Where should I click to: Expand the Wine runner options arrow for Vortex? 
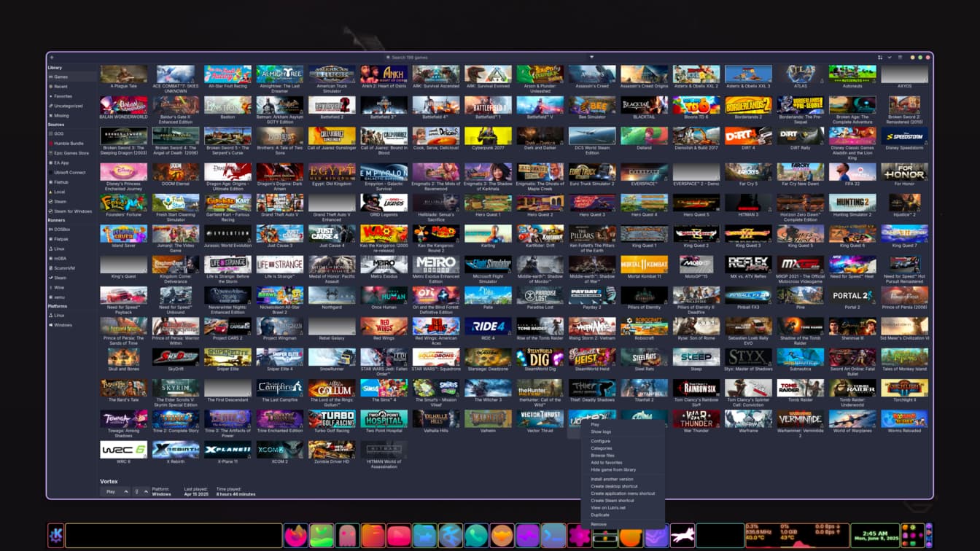(145, 491)
